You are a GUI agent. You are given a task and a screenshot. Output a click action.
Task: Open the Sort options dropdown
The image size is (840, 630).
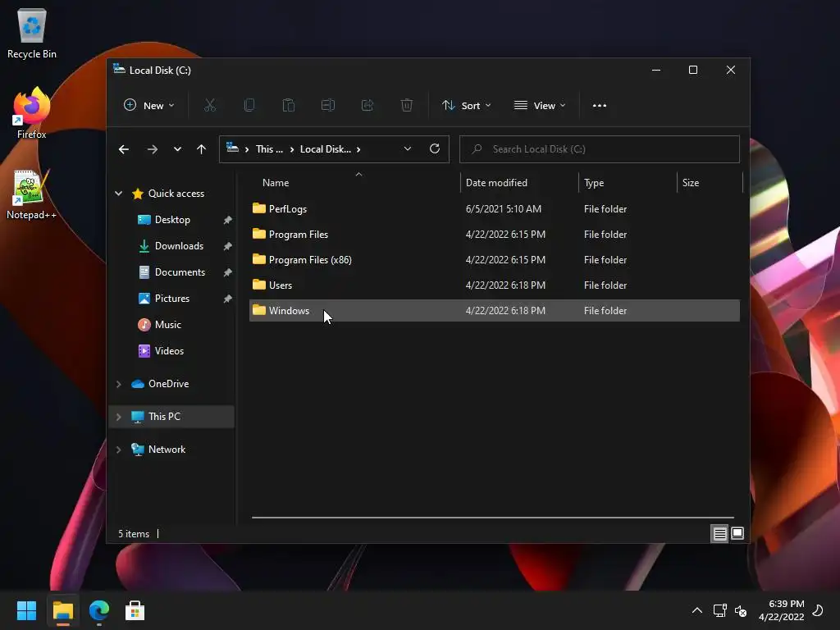(x=466, y=106)
